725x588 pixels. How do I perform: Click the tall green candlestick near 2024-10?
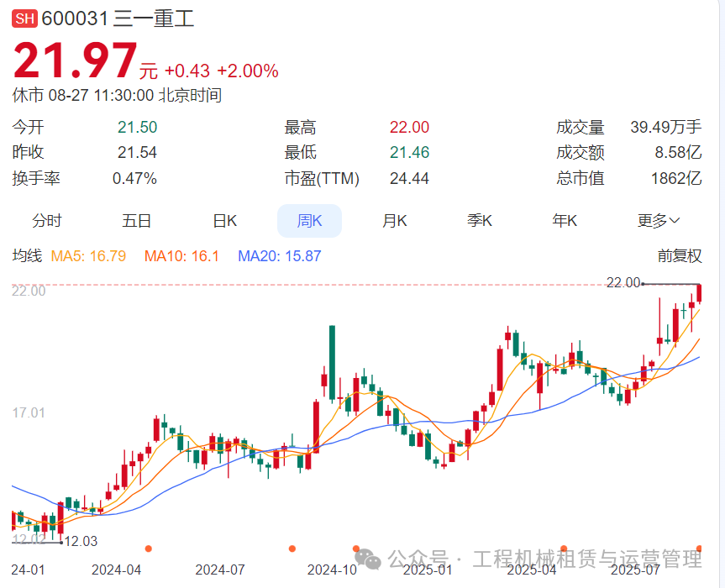332,364
